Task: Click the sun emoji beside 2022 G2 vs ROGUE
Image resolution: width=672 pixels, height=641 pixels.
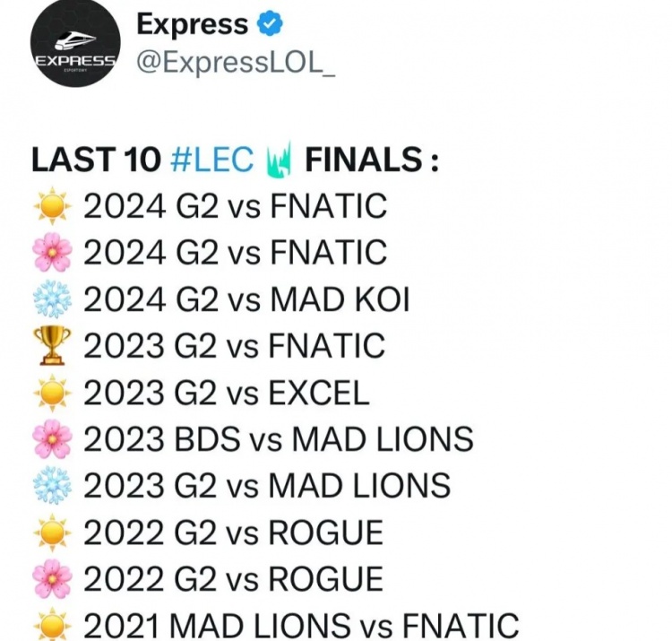Action: (x=52, y=533)
